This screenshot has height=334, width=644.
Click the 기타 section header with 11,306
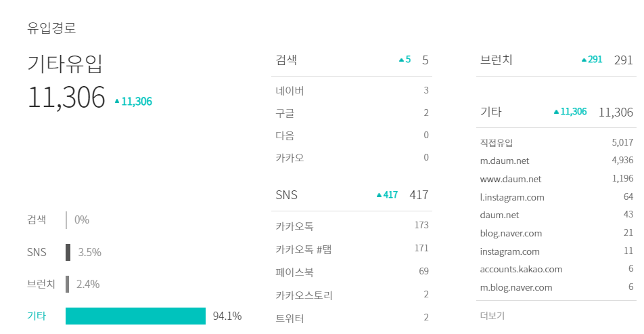(556, 112)
